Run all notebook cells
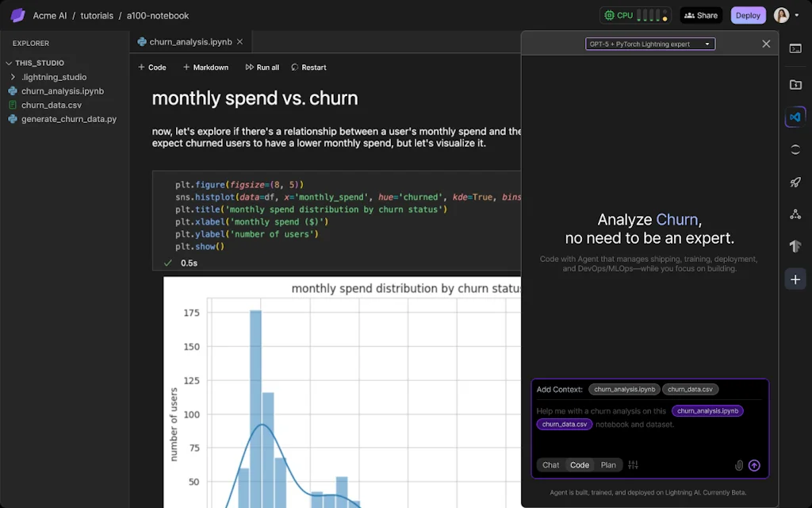The width and height of the screenshot is (812, 508). pos(262,67)
